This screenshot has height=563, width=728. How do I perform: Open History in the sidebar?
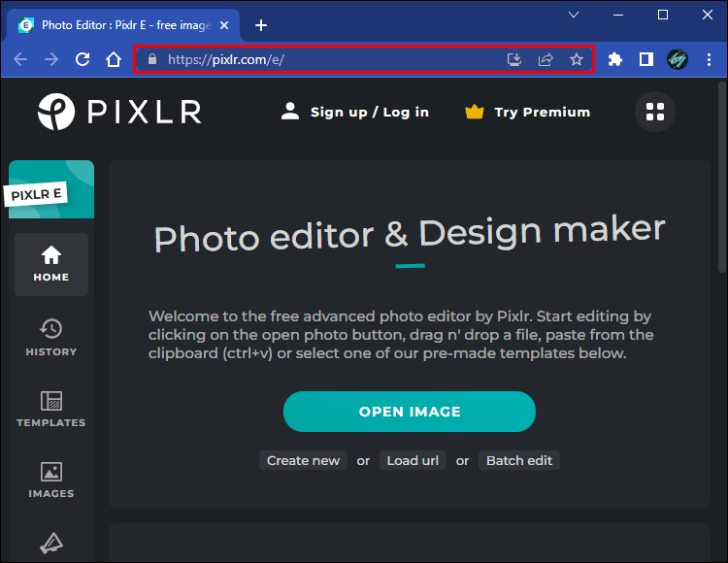tap(51, 337)
